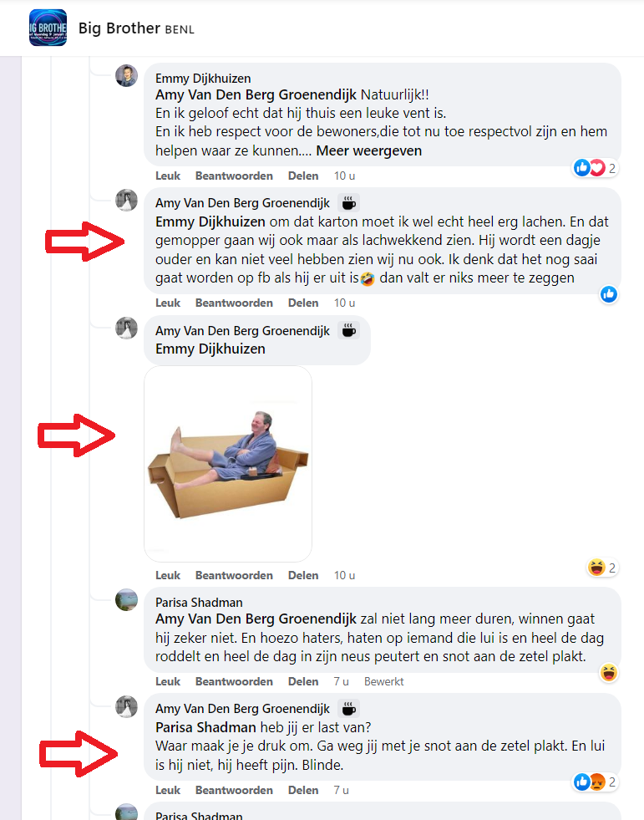The width and height of the screenshot is (644, 820).
Task: View the thumbs-up reaction on karton comment
Action: [608, 294]
